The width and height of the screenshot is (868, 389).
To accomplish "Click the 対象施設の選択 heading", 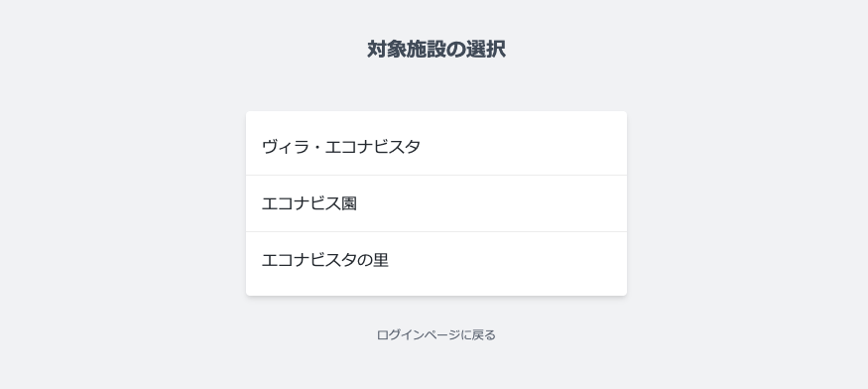I will [x=436, y=50].
